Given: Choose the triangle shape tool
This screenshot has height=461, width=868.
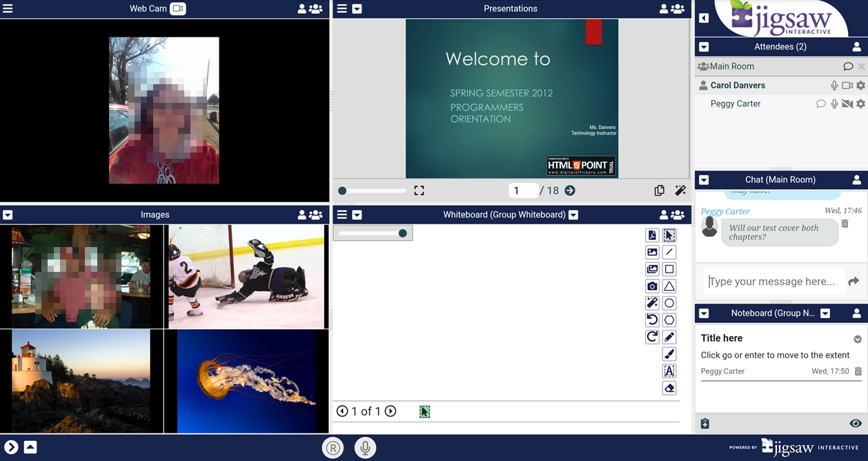Looking at the screenshot, I should [x=669, y=286].
